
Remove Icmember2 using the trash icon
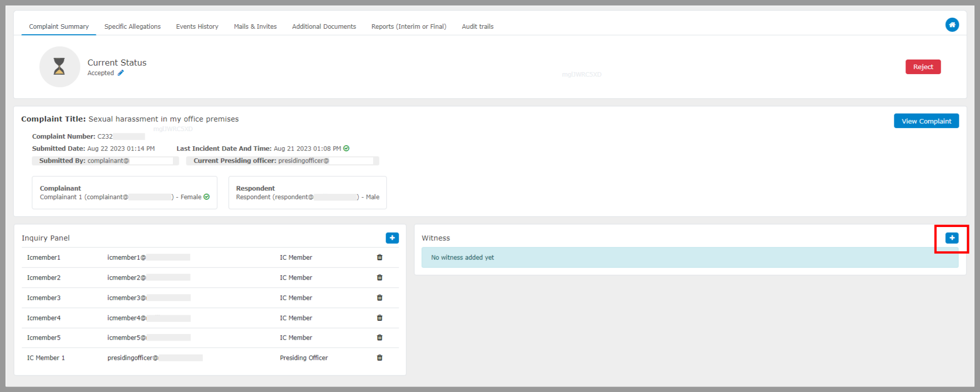[x=380, y=277]
